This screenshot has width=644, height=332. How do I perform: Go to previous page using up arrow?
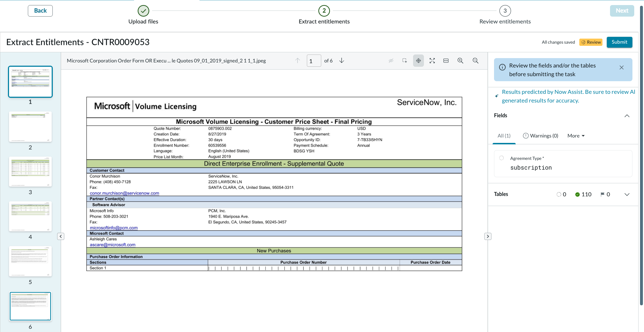point(297,61)
